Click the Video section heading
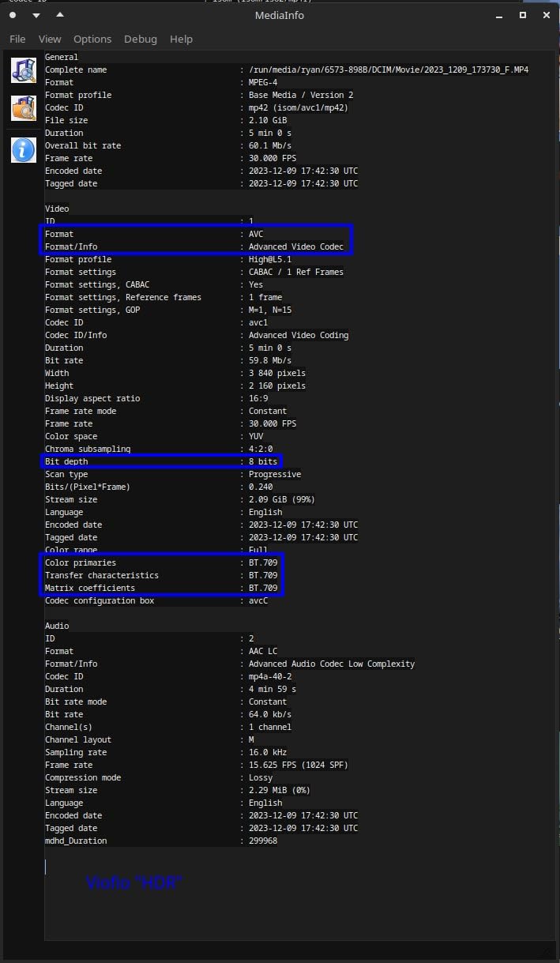Viewport: 560px width, 963px height. (x=57, y=209)
